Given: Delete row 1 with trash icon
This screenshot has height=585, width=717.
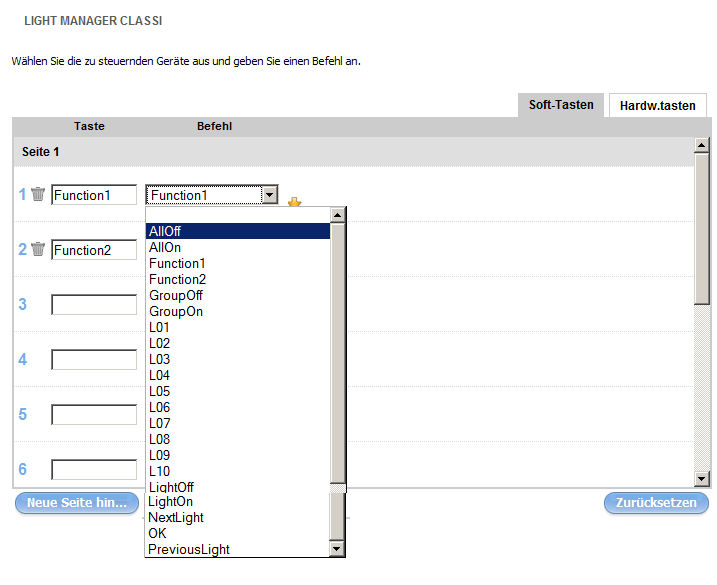Looking at the screenshot, I should (x=38, y=195).
